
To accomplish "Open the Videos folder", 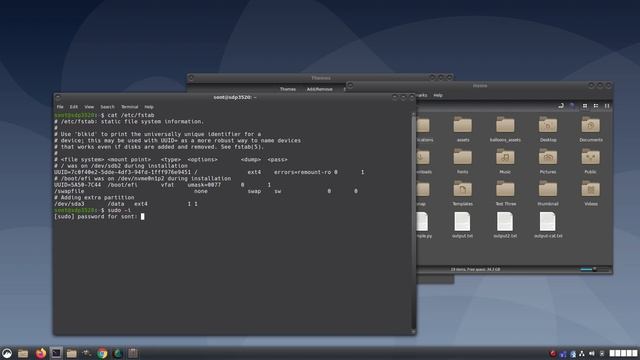I will (591, 193).
